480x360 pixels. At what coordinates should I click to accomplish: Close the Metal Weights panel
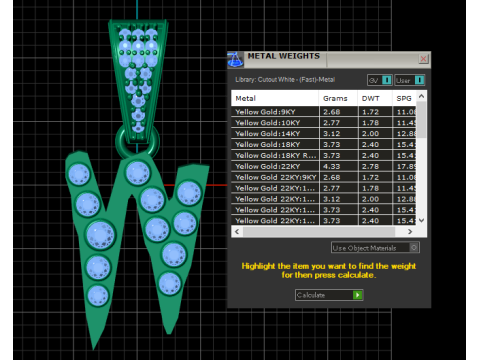(x=423, y=59)
